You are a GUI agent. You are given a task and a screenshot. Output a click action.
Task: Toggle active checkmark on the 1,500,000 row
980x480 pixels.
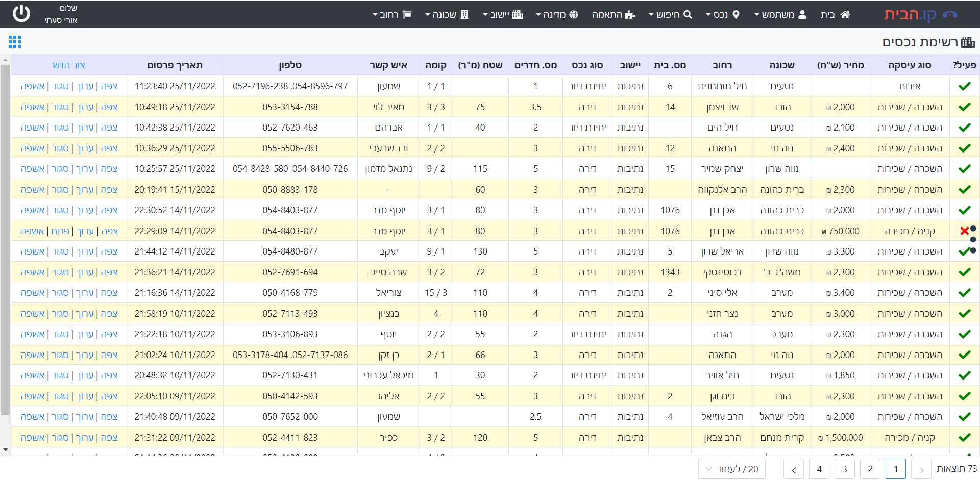tap(964, 438)
